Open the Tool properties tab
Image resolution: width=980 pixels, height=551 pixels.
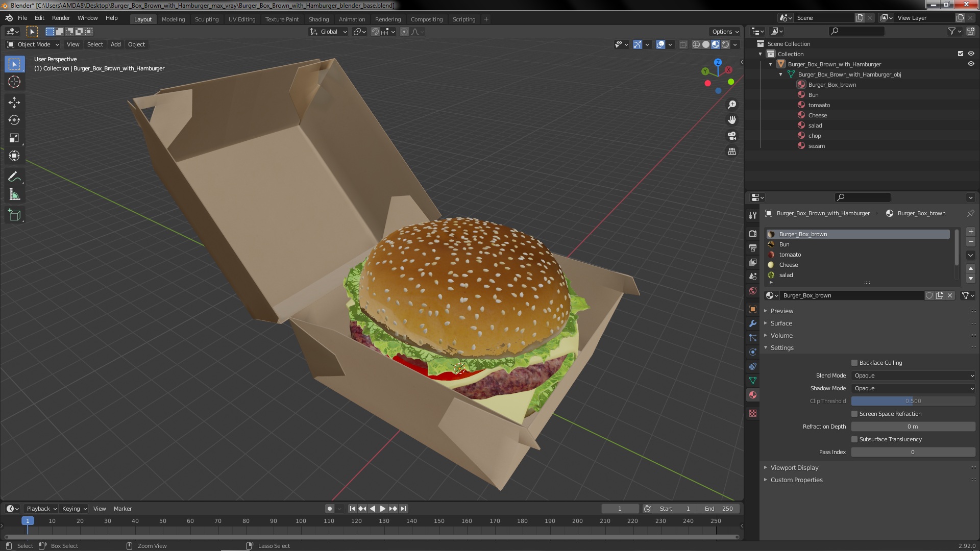pyautogui.click(x=753, y=215)
